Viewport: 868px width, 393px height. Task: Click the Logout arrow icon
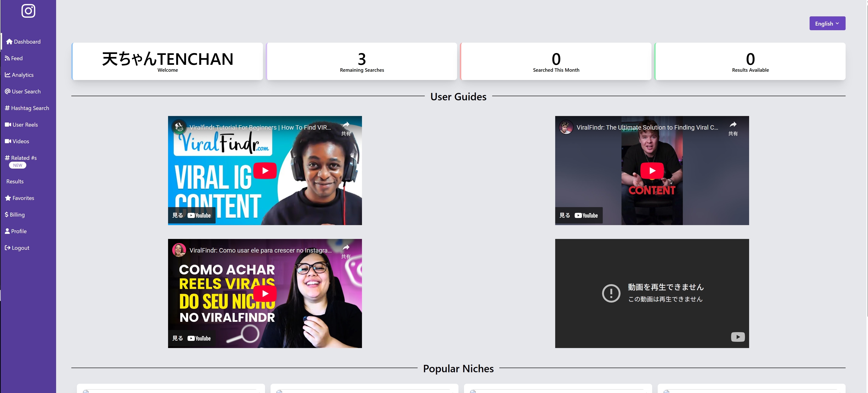pos(7,248)
